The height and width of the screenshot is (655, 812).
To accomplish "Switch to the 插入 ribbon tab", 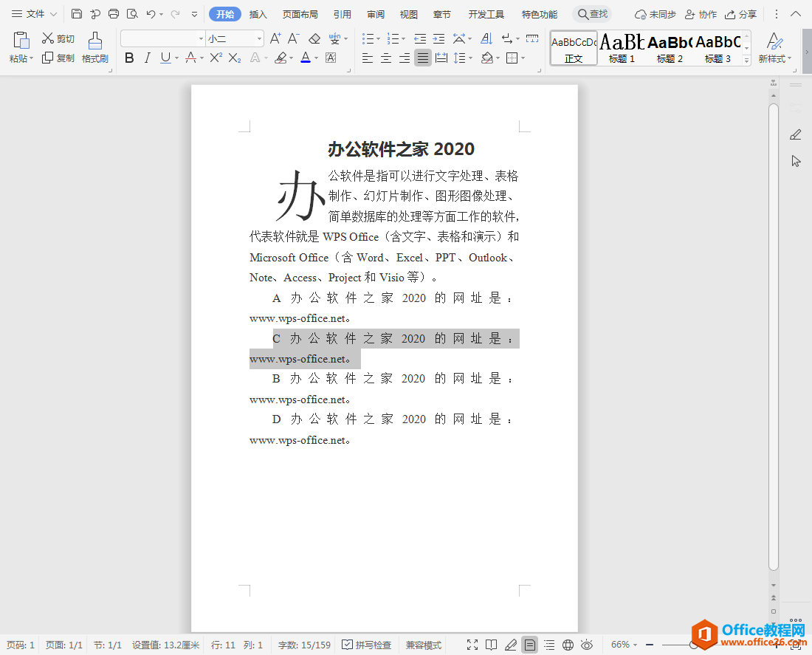I will [258, 14].
